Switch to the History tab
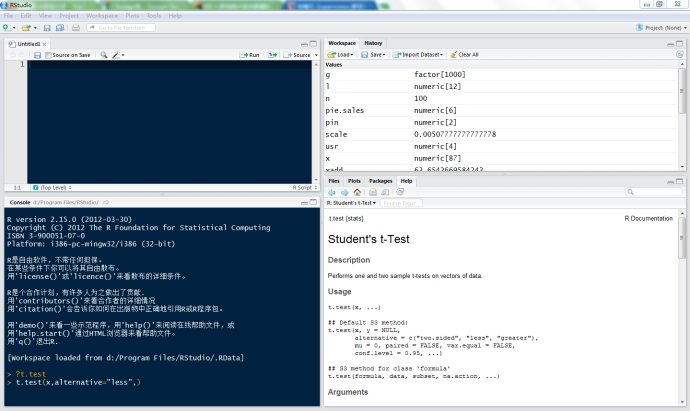The height and width of the screenshot is (411, 690). [373, 43]
